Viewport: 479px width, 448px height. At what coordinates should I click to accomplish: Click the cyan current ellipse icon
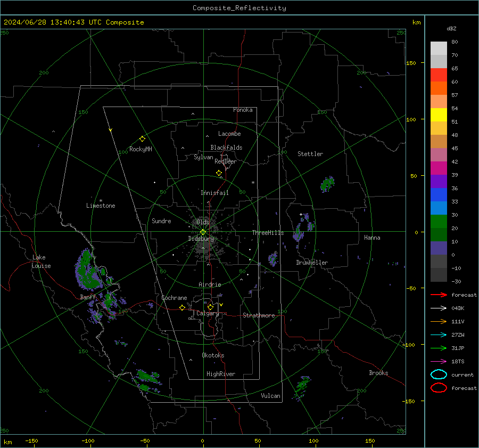[x=439, y=374]
